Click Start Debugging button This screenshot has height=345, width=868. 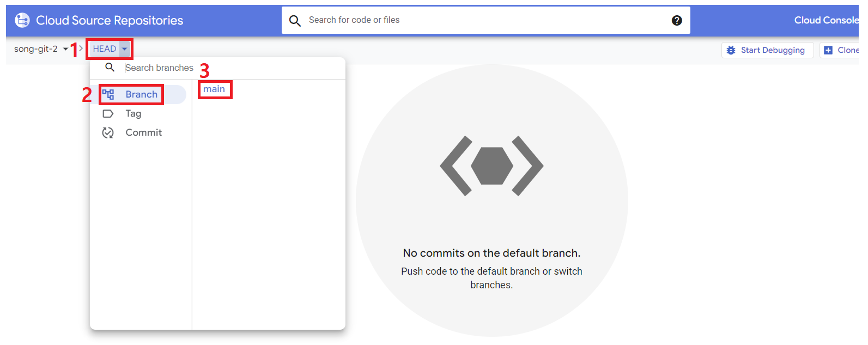point(767,50)
